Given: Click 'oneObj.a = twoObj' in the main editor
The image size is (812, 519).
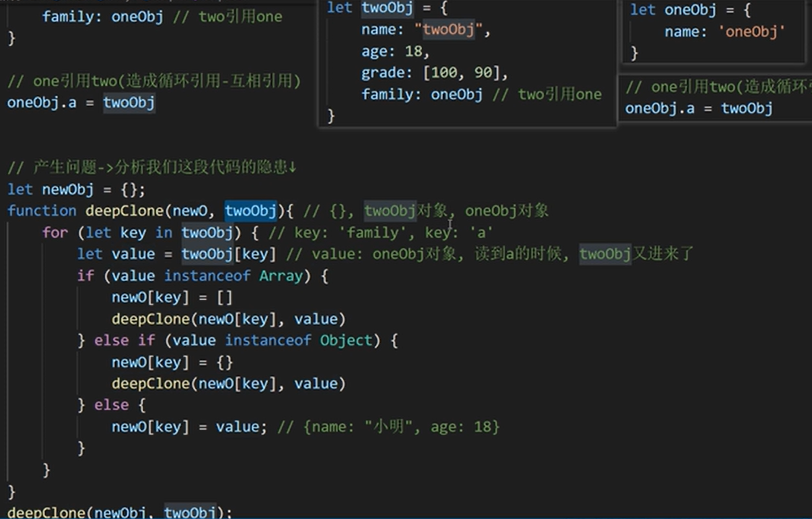Looking at the screenshot, I should tap(81, 103).
